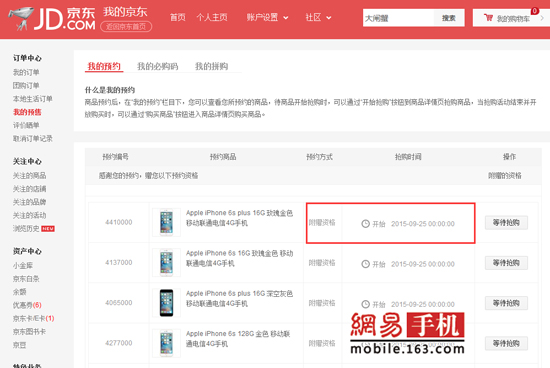
Task: Open Apple iPhone 6s plus 16G 深空灰色 link
Action: pyautogui.click(x=239, y=299)
